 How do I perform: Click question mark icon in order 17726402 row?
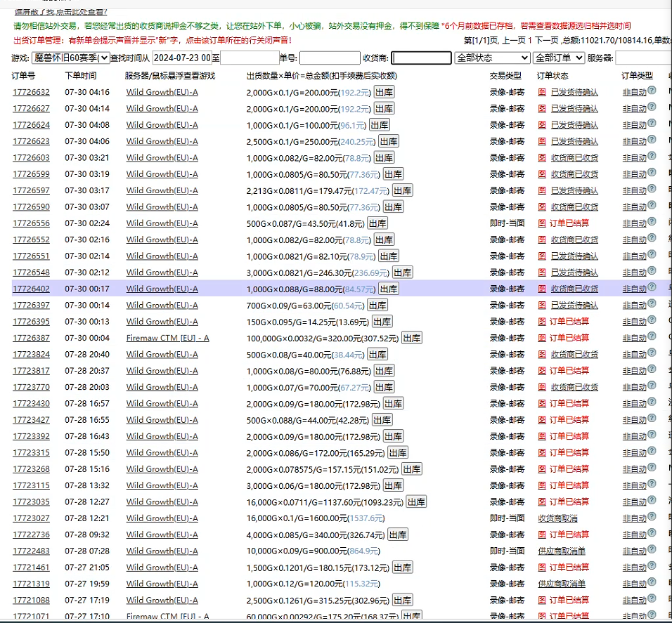tap(652, 287)
